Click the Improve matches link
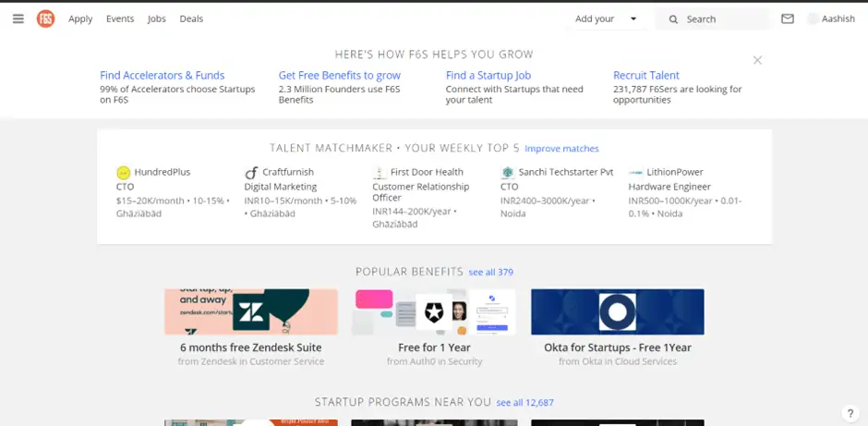This screenshot has height=426, width=868. pyautogui.click(x=561, y=149)
